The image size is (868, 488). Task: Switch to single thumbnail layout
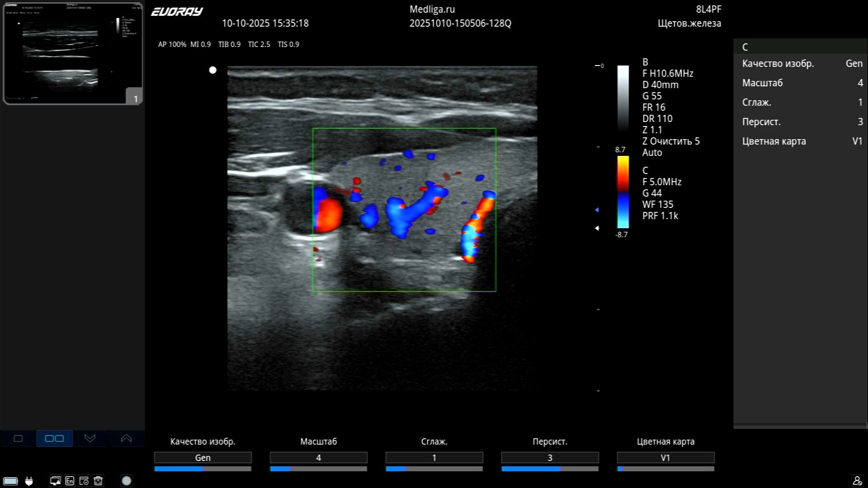[x=18, y=438]
